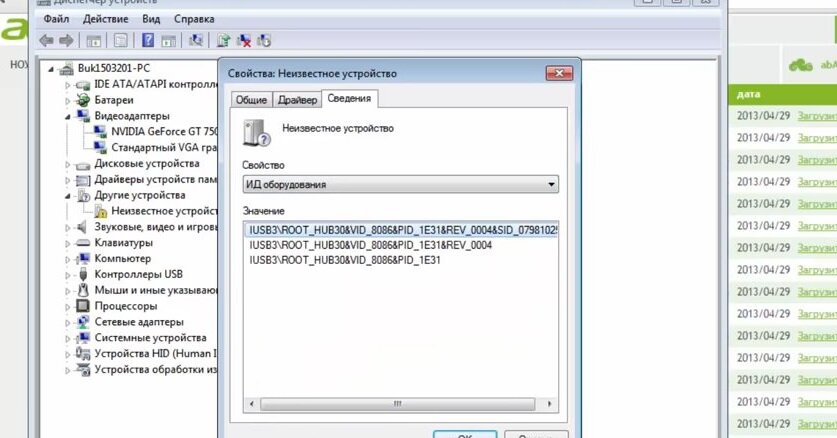Select the Сведения tab
Viewport: 837px width, 438px height.
[349, 99]
